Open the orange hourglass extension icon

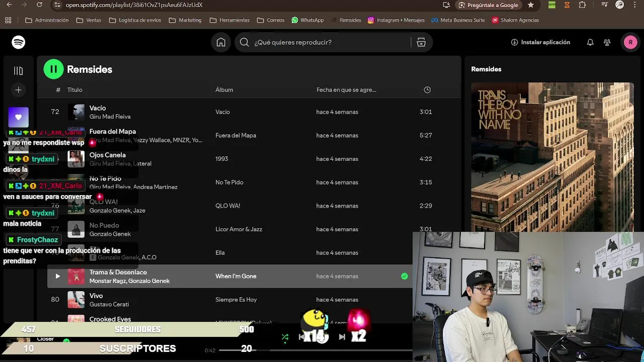pyautogui.click(x=567, y=5)
